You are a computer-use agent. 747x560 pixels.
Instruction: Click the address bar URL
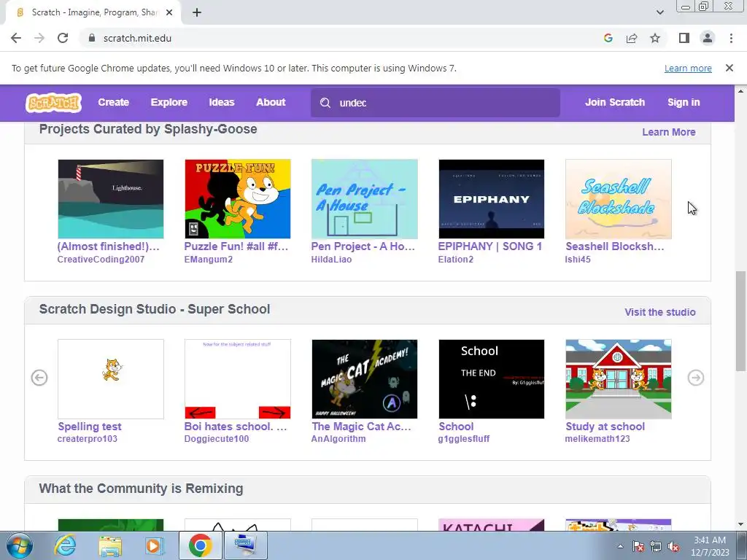click(137, 38)
